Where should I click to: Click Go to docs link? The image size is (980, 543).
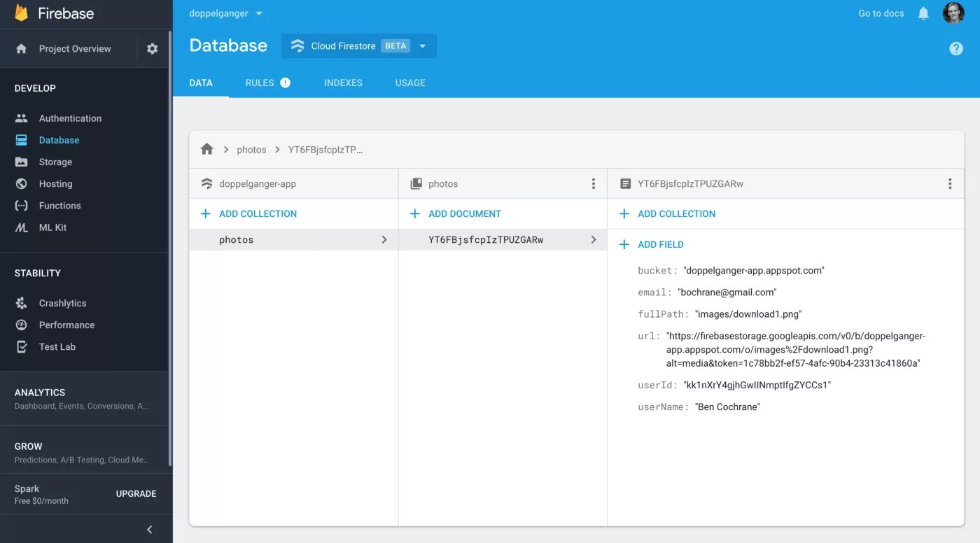pyautogui.click(x=881, y=13)
